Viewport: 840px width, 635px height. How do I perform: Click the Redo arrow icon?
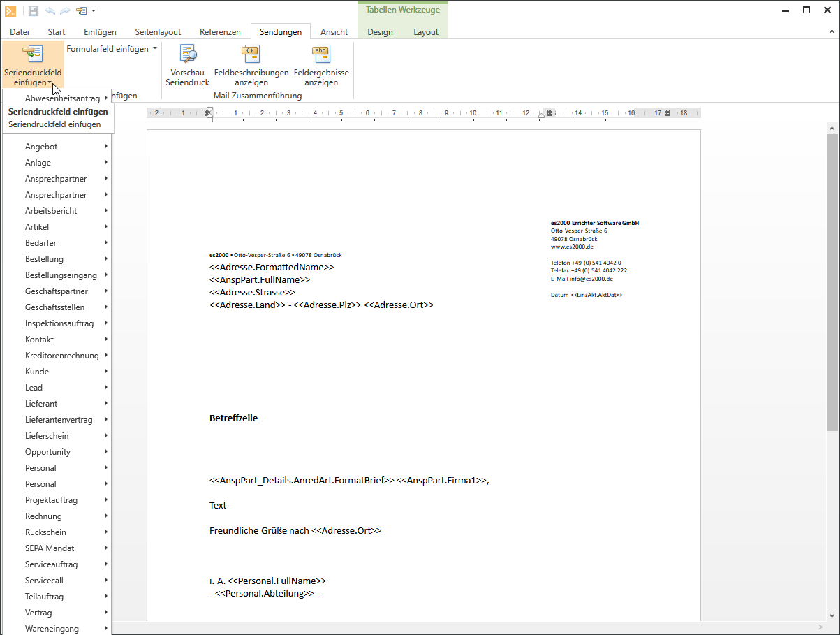pos(65,11)
